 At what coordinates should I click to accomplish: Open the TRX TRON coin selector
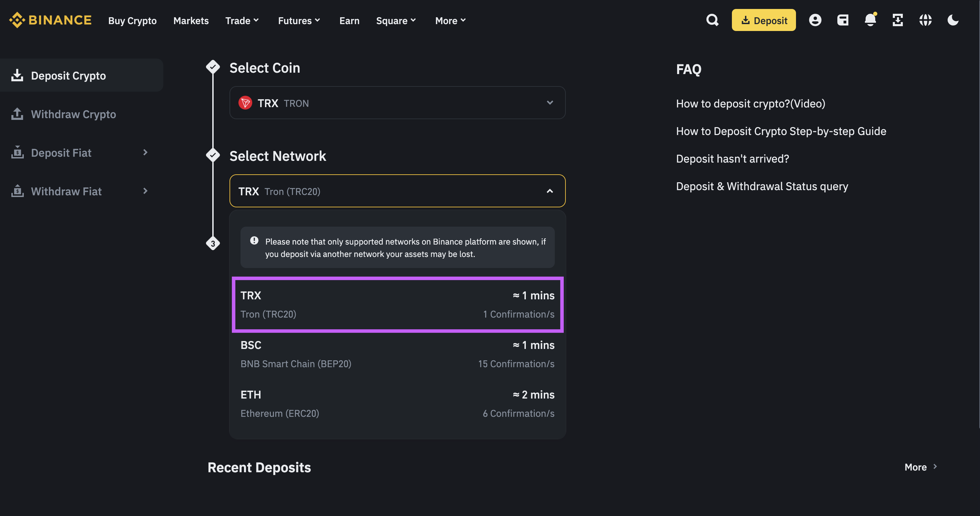pos(397,103)
